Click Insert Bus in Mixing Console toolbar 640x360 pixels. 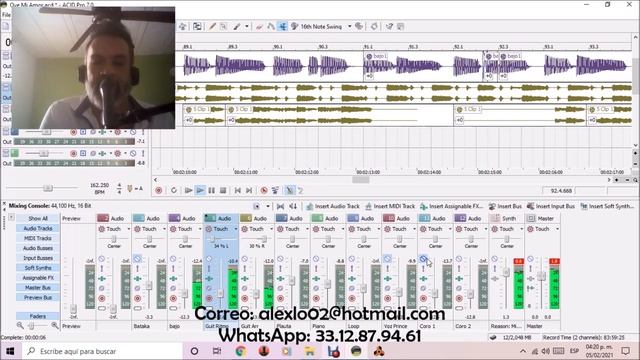point(505,207)
